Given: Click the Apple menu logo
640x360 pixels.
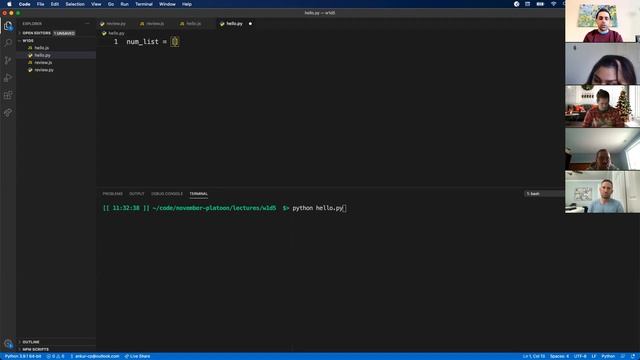Looking at the screenshot, I should tap(9, 4).
